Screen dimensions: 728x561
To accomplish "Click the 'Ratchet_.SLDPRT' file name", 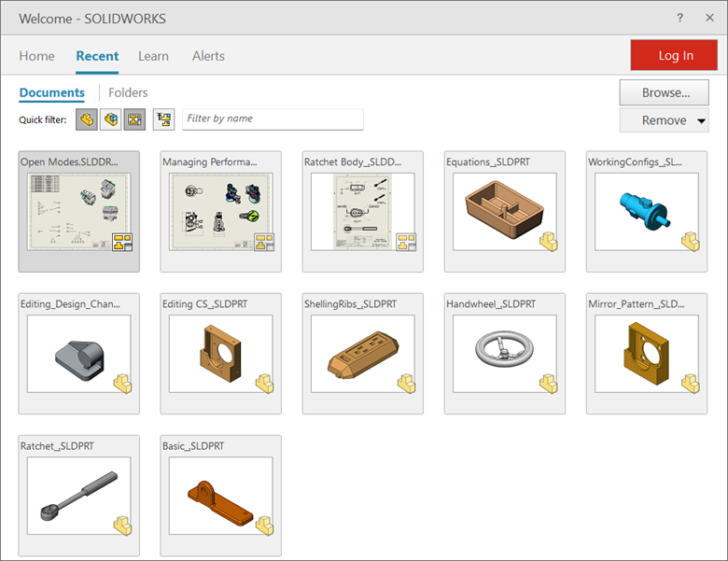I will click(57, 446).
